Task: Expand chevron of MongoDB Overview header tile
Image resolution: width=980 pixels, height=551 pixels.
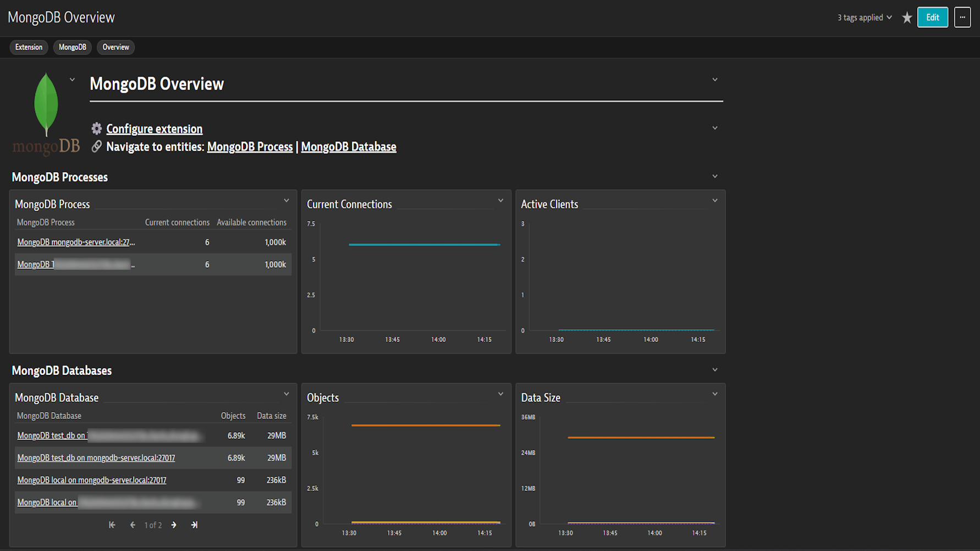Action: pos(715,80)
